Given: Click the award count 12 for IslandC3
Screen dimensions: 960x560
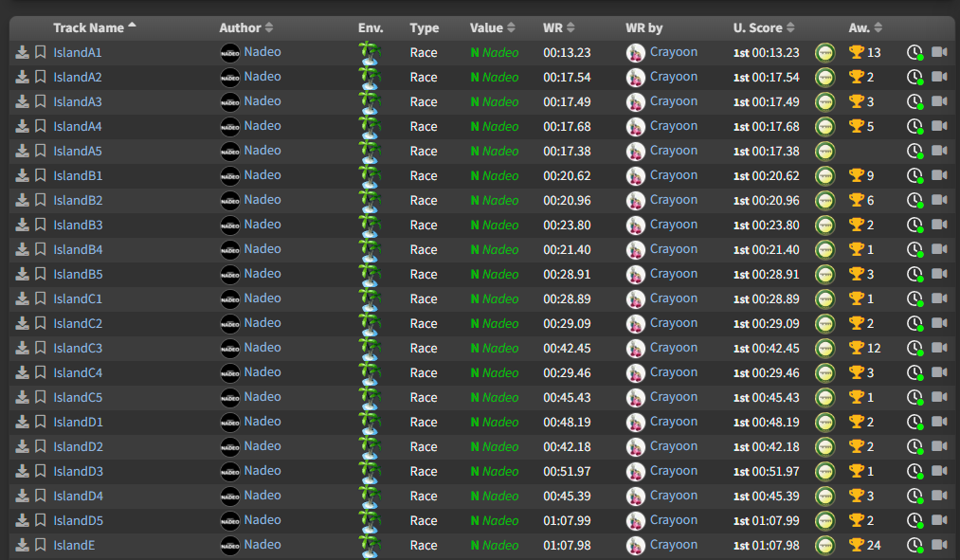Looking at the screenshot, I should 874,349.
